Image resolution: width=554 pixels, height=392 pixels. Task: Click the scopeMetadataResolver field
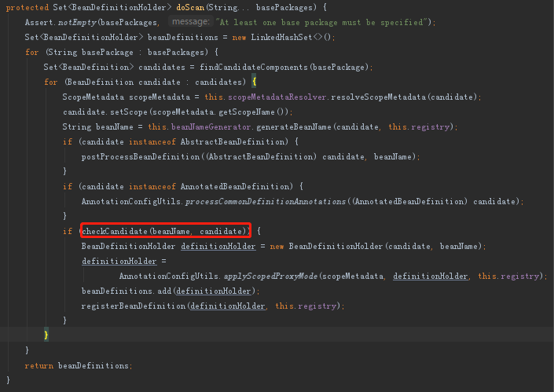pos(277,97)
